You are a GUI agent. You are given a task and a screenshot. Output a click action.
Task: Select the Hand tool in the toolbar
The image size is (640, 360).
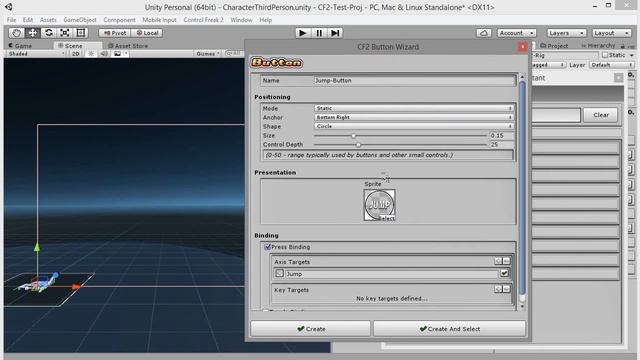pyautogui.click(x=16, y=33)
